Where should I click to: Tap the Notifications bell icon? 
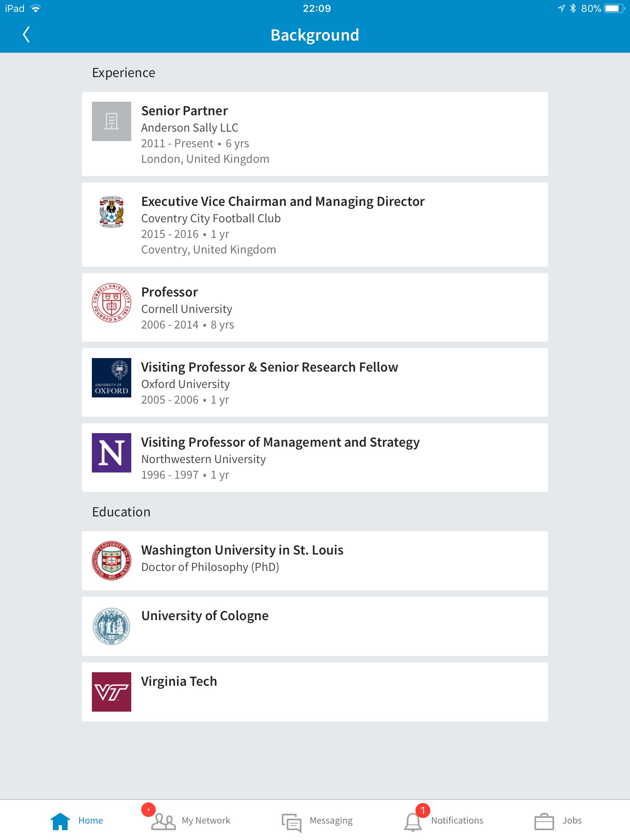click(413, 822)
